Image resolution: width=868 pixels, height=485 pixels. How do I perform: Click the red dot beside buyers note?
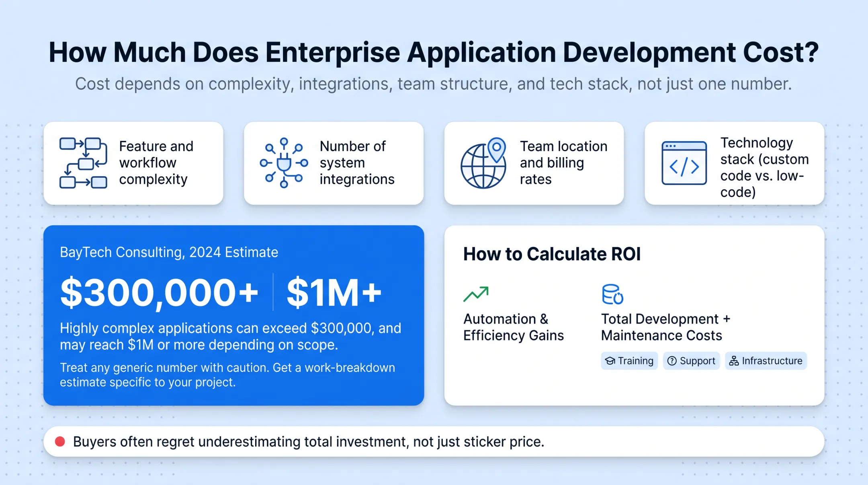point(60,442)
